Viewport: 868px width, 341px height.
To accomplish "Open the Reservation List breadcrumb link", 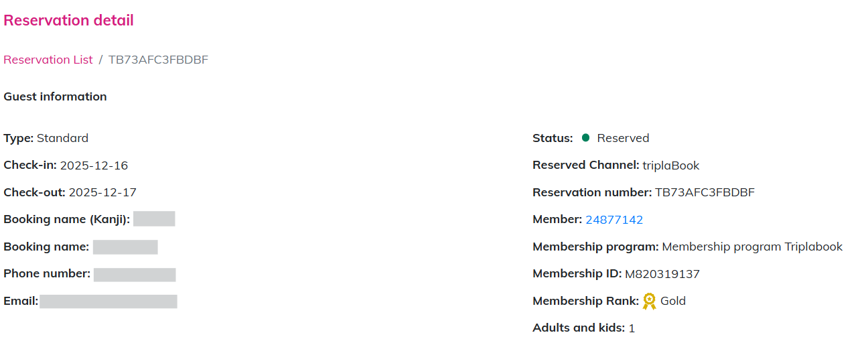I will [x=48, y=60].
